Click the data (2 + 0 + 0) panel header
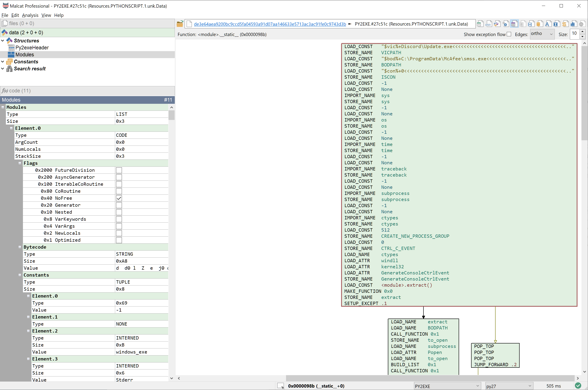The image size is (588, 390). [87, 32]
